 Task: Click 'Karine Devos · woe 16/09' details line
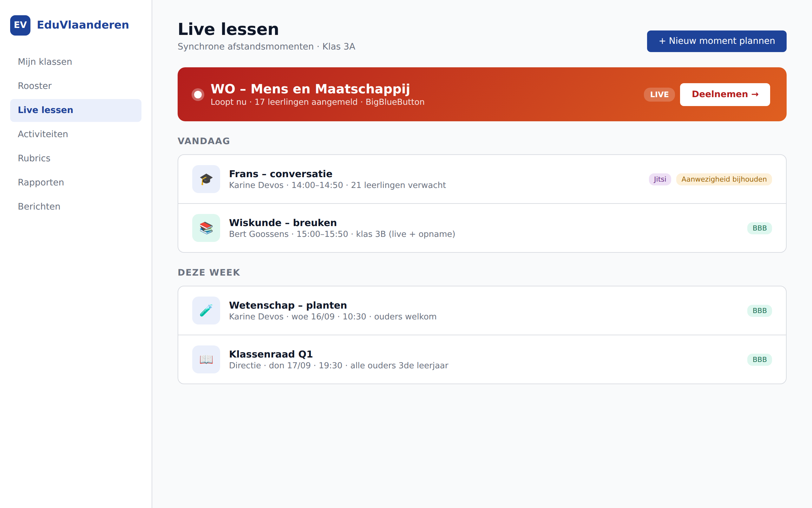[332, 317]
